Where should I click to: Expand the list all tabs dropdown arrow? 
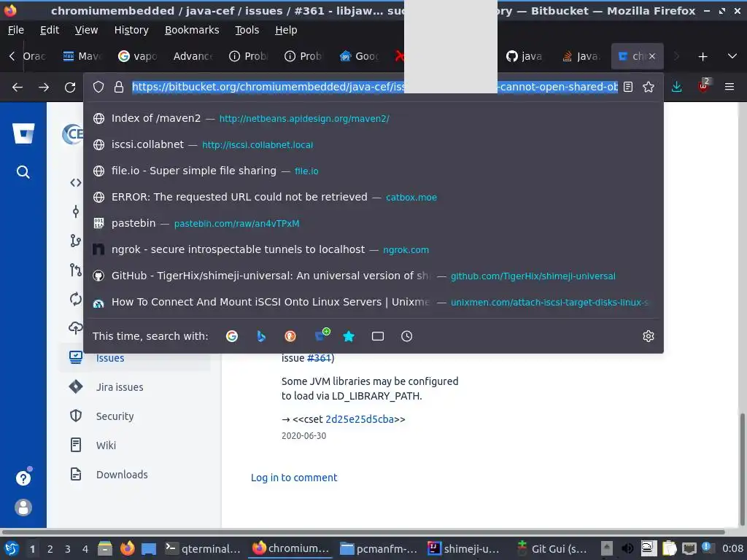732,56
